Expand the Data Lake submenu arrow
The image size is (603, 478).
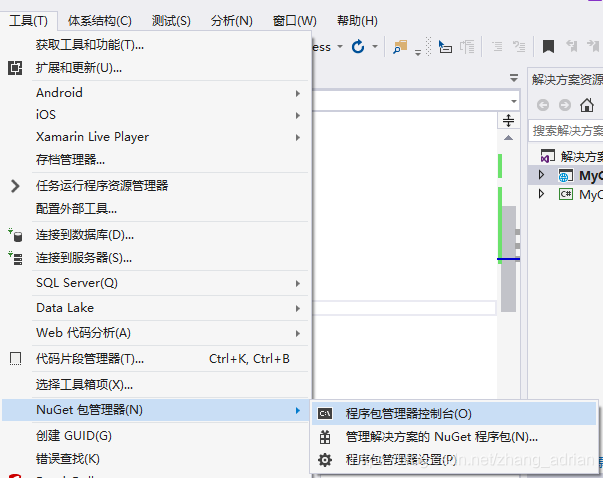coord(298,308)
